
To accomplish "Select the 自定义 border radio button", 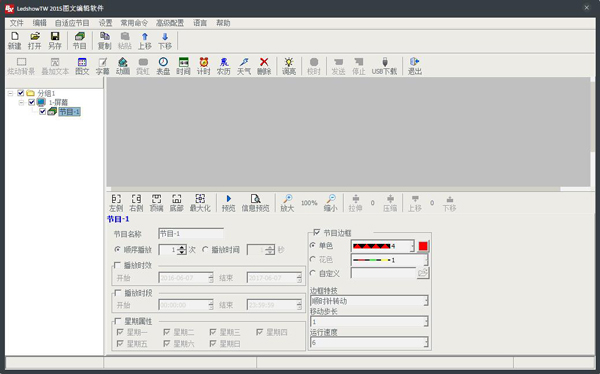I will pyautogui.click(x=313, y=273).
